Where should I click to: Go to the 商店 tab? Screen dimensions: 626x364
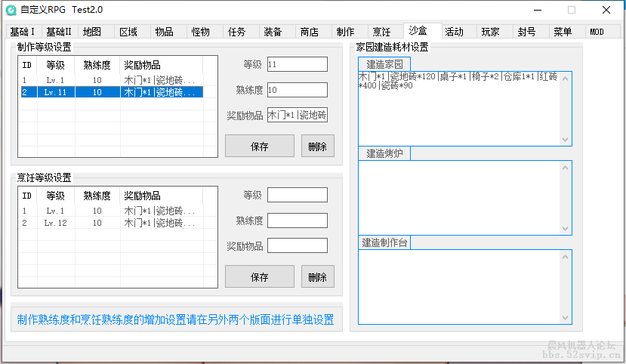[309, 32]
